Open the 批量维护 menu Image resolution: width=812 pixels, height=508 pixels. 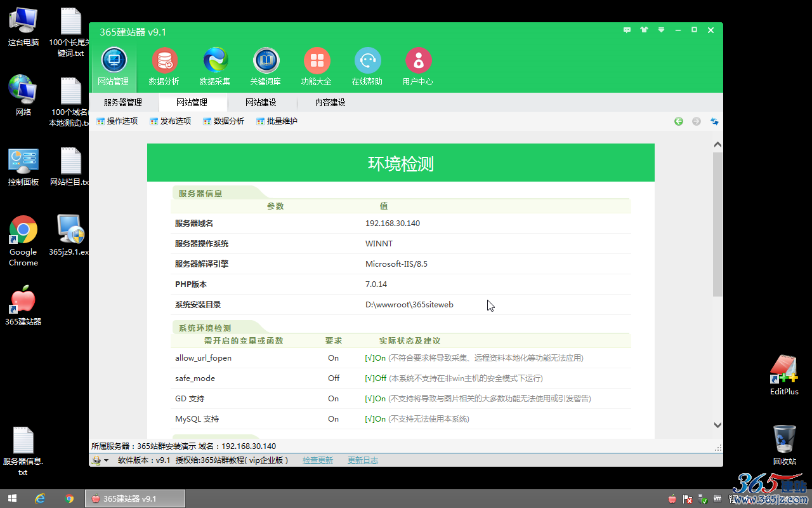[x=277, y=121]
